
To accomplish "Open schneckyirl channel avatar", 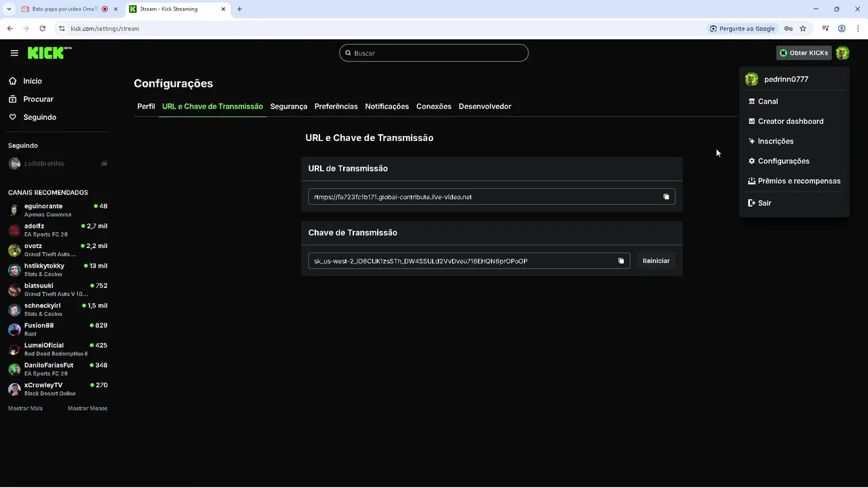I will 14,310.
